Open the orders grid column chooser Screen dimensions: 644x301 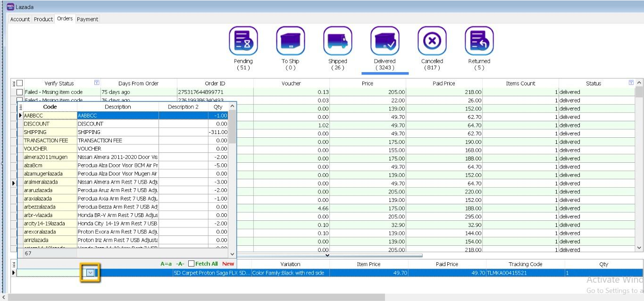(x=14, y=84)
